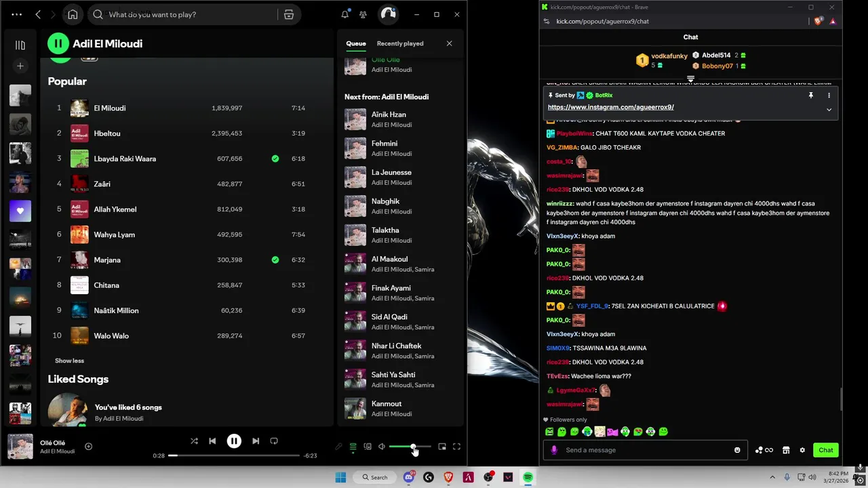The height and width of the screenshot is (488, 868).
Task: Open Spotify icon in the taskbar
Action: click(x=528, y=477)
